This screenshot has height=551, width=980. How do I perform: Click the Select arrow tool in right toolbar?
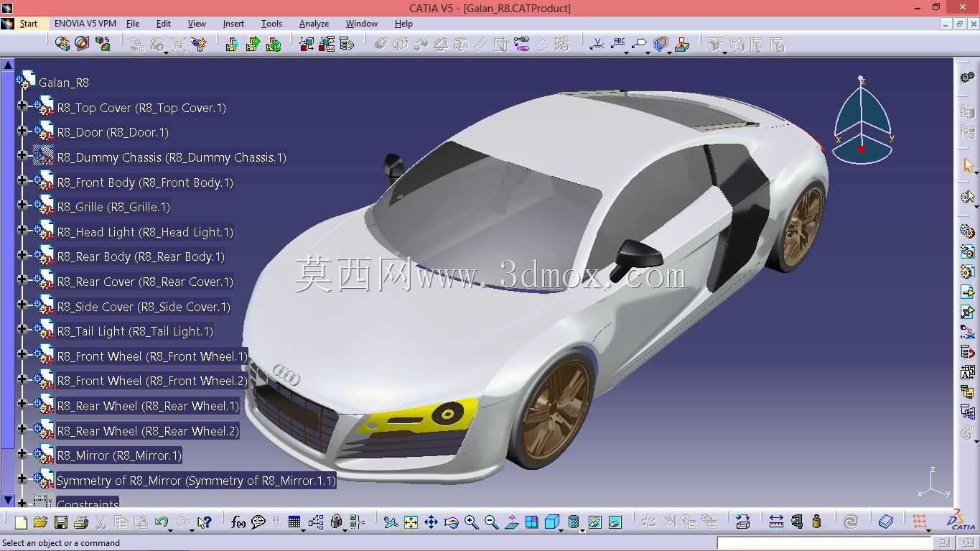coord(968,166)
